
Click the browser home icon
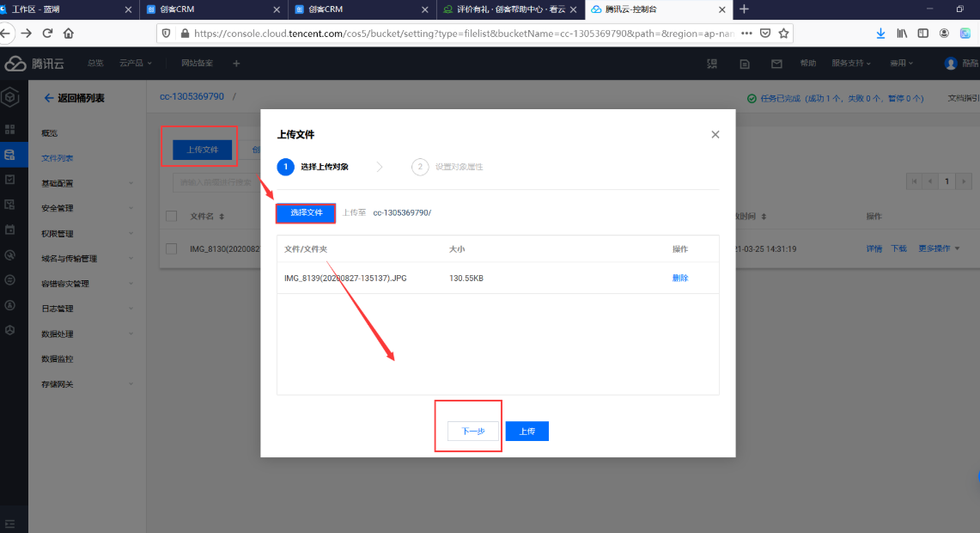pyautogui.click(x=69, y=33)
